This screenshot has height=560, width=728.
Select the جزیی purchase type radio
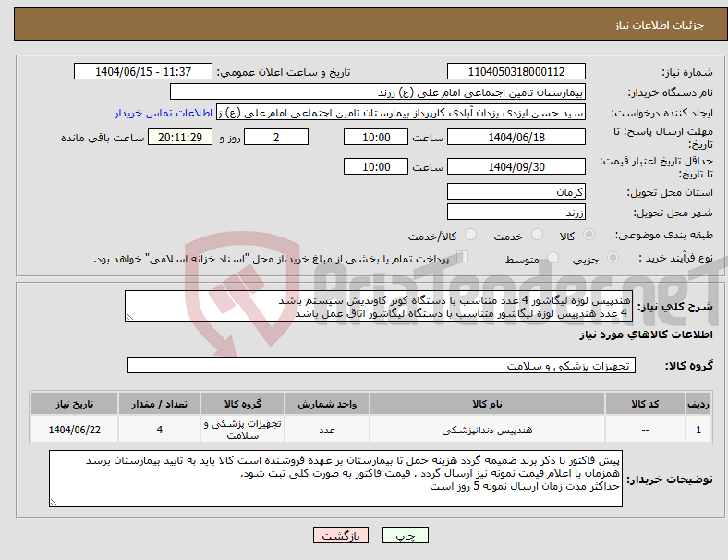(x=613, y=257)
